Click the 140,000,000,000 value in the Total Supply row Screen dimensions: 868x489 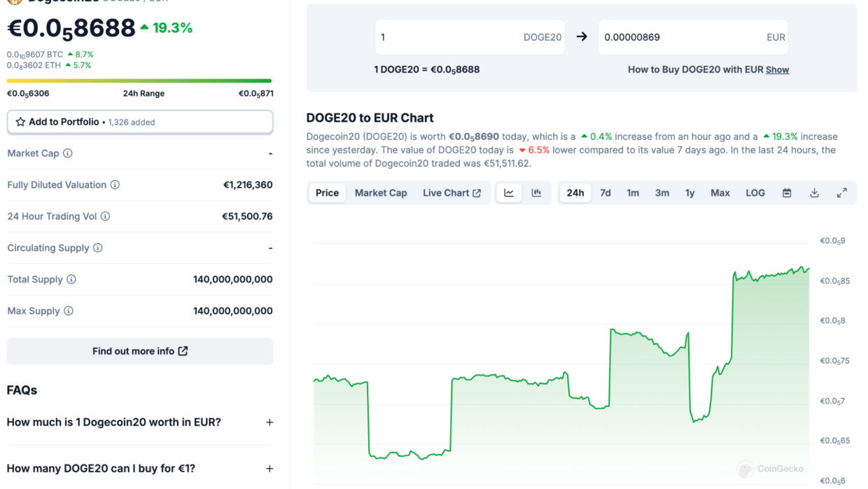click(x=233, y=280)
